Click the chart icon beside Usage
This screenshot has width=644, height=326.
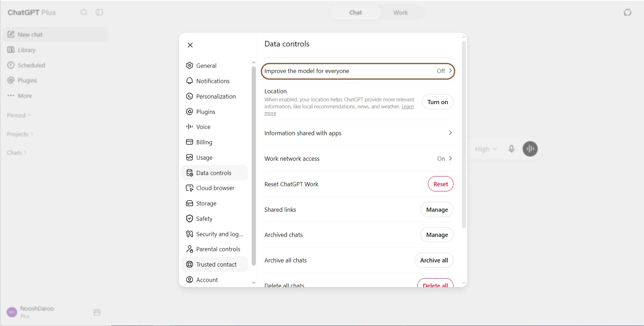point(189,157)
